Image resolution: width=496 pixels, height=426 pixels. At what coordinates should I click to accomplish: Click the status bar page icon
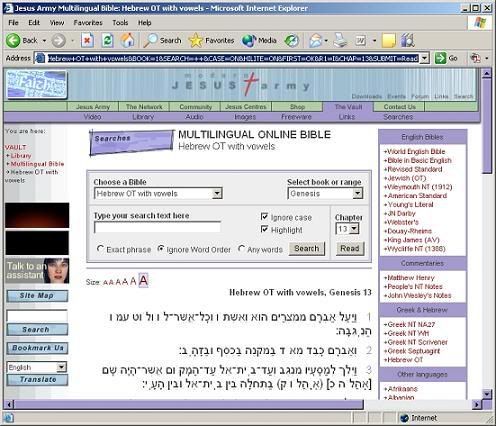coord(8,418)
